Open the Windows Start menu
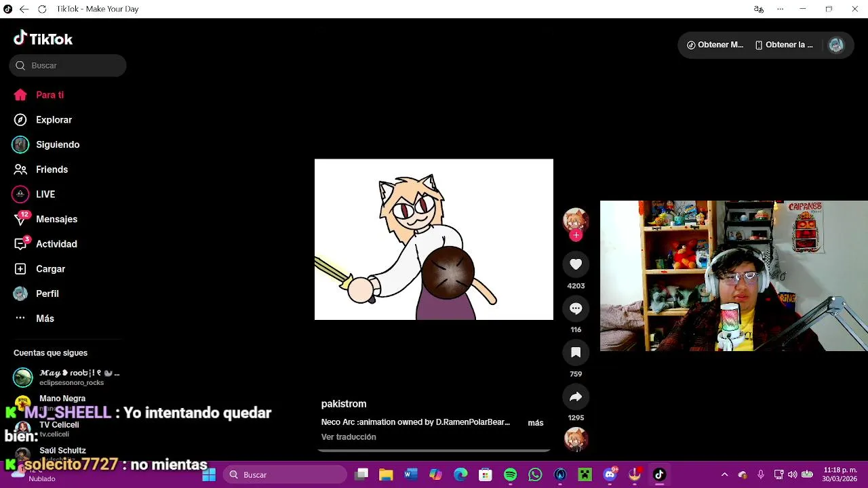Image resolution: width=868 pixels, height=488 pixels. pos(208,474)
